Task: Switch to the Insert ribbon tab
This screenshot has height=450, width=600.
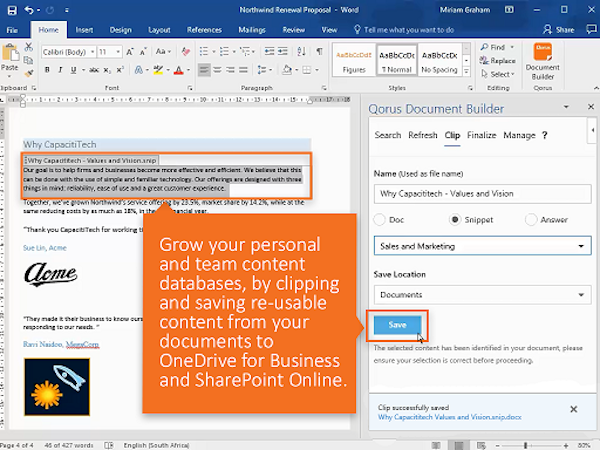Action: coord(84,30)
